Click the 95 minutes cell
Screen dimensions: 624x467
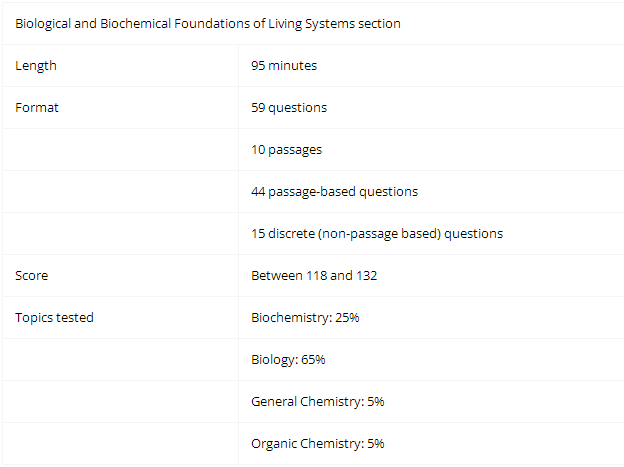pos(431,66)
